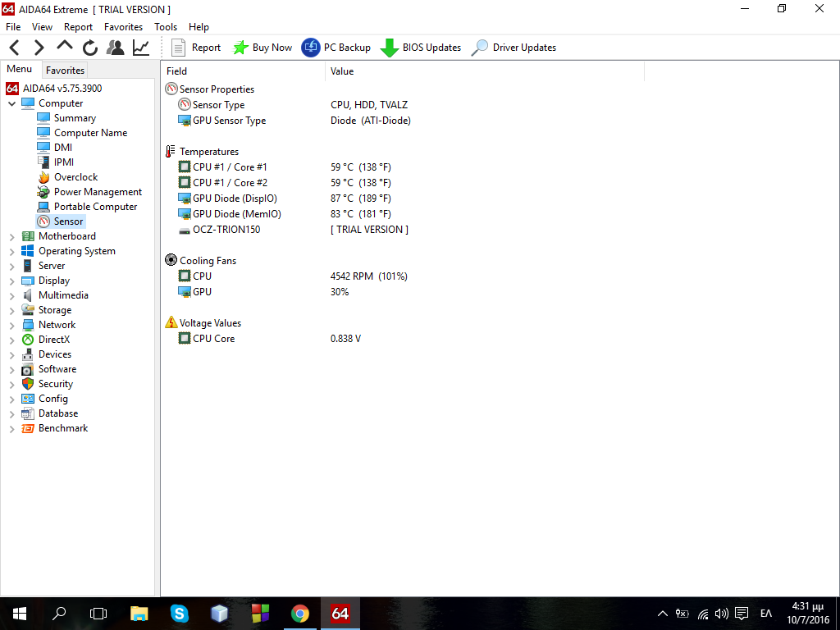Click the Value column header
The image size is (840, 630).
(x=484, y=71)
